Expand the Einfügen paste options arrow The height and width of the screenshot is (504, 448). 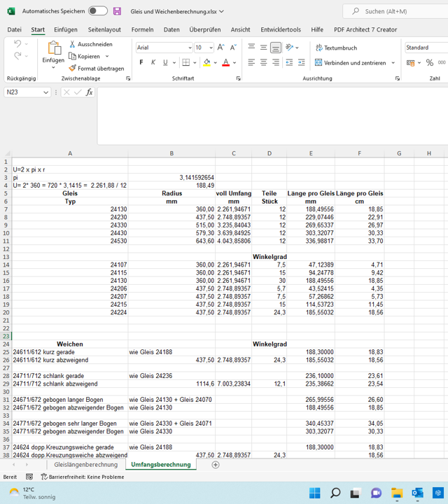53,67
